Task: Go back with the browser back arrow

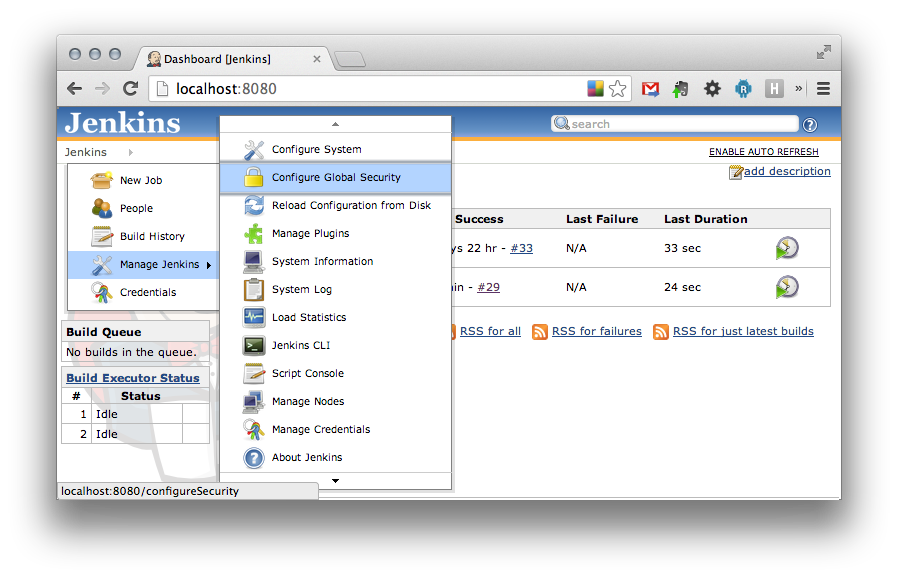Action: point(74,89)
